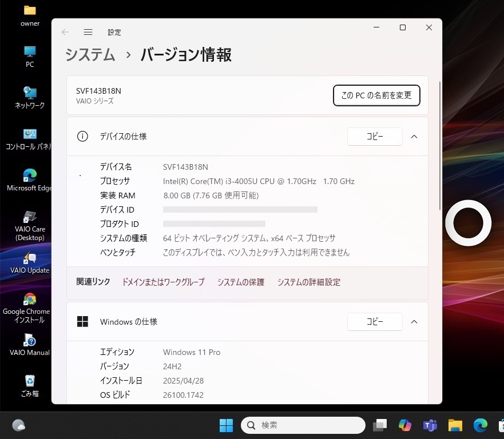
Task: Open the Start menu
Action: click(x=226, y=425)
